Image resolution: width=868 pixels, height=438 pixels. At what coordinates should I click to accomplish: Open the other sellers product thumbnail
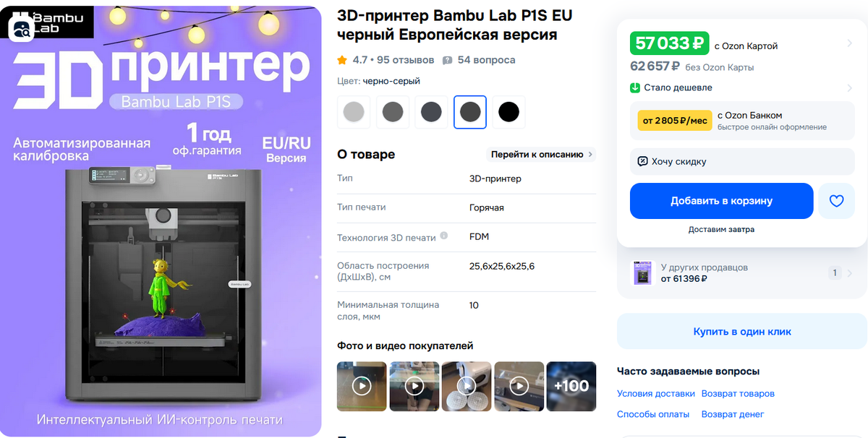641,272
